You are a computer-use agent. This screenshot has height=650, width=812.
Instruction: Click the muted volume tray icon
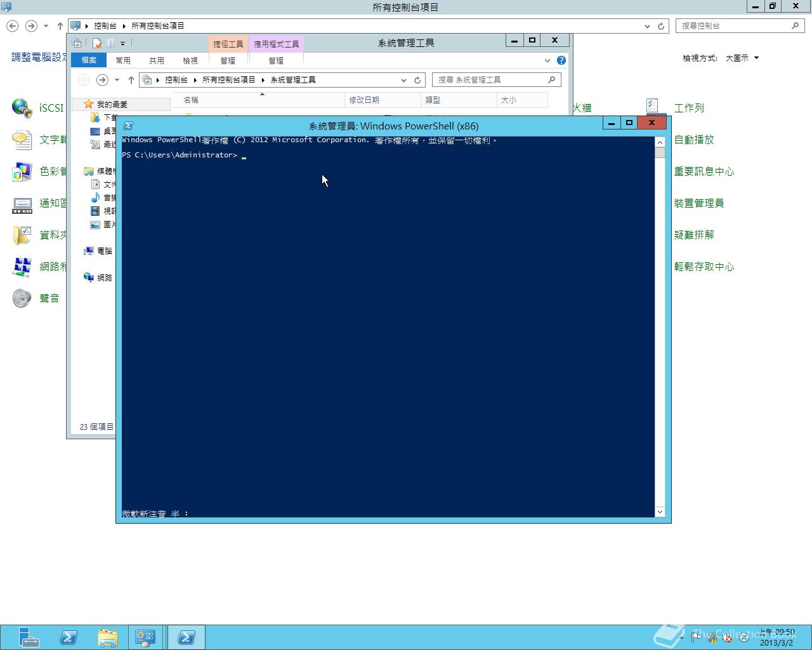click(728, 637)
